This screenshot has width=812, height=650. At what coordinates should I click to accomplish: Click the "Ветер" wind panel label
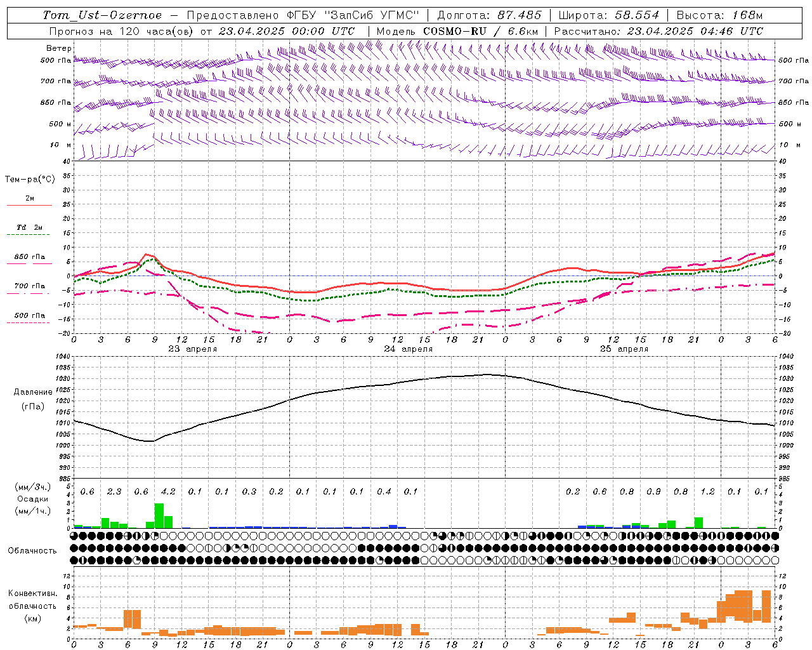click(59, 48)
